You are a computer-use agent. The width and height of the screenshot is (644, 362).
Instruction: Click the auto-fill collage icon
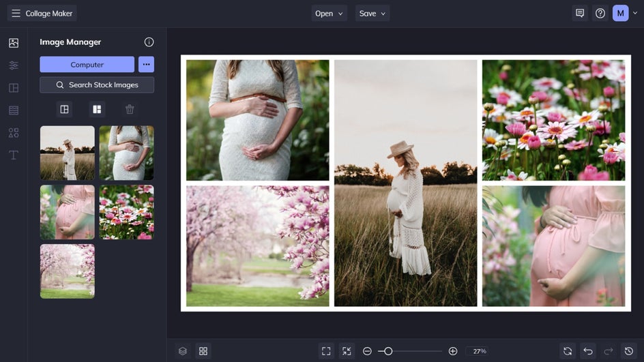click(x=97, y=109)
